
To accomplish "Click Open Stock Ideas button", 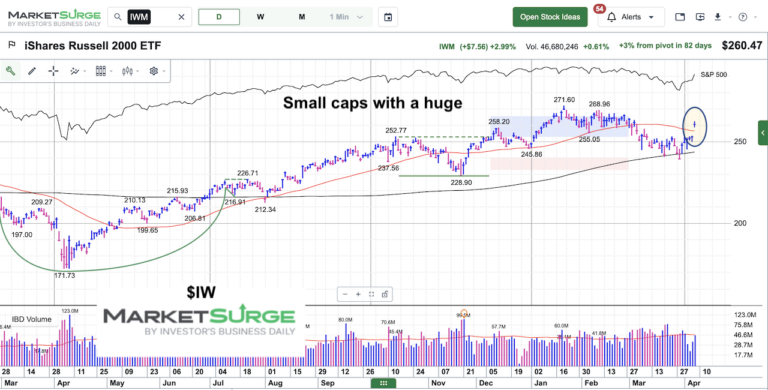I will 550,17.
